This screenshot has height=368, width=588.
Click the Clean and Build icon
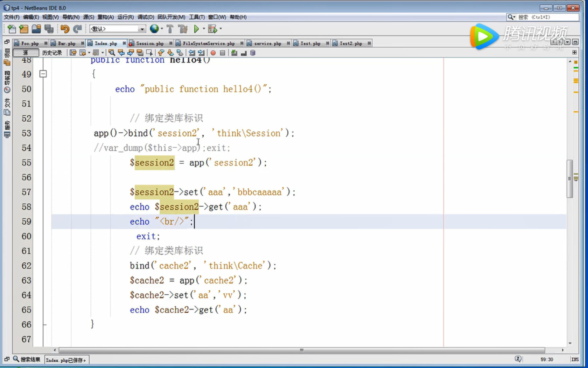[183, 29]
